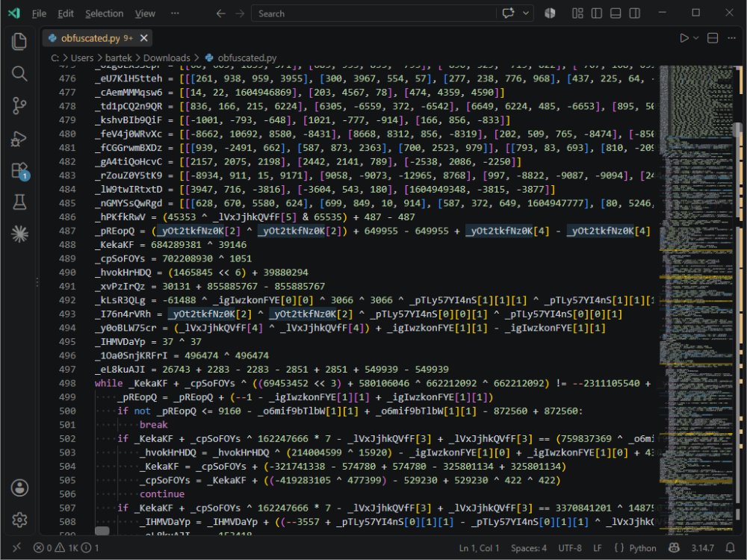This screenshot has height=560, width=747.
Task: Click the minimap code overview
Action: (x=695, y=300)
